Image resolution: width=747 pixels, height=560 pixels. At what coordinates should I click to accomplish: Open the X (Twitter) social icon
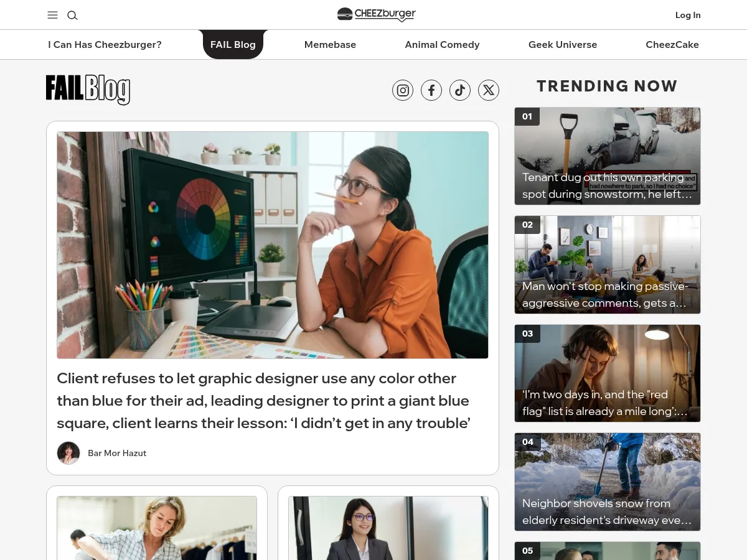pos(489,90)
